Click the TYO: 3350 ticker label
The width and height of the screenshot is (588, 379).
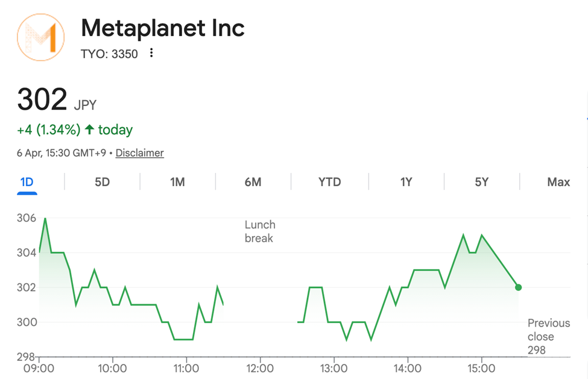pos(109,54)
